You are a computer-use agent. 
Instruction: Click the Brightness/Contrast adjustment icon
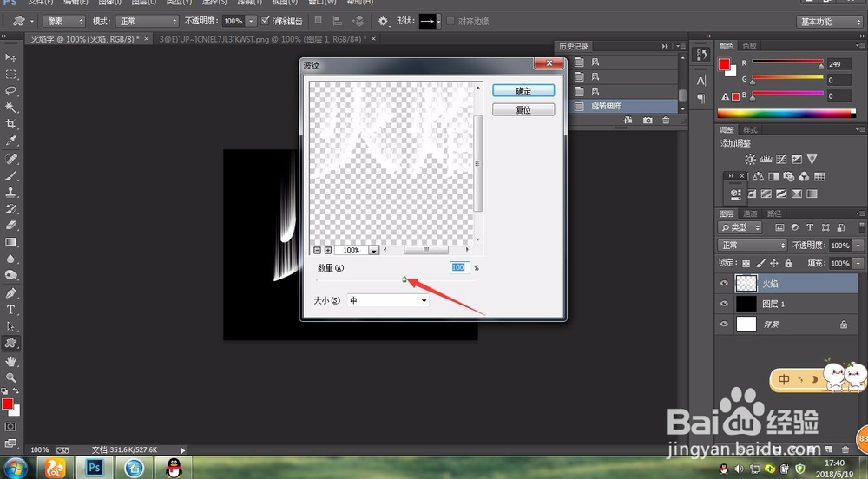pyautogui.click(x=750, y=160)
